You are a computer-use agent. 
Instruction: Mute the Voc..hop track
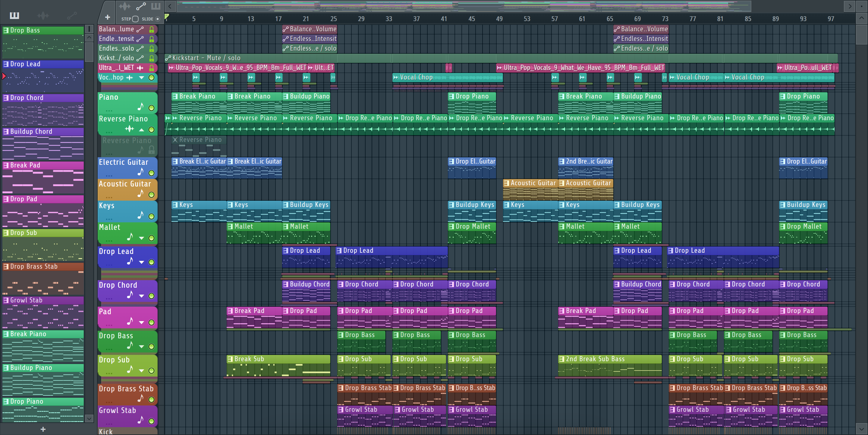click(152, 78)
